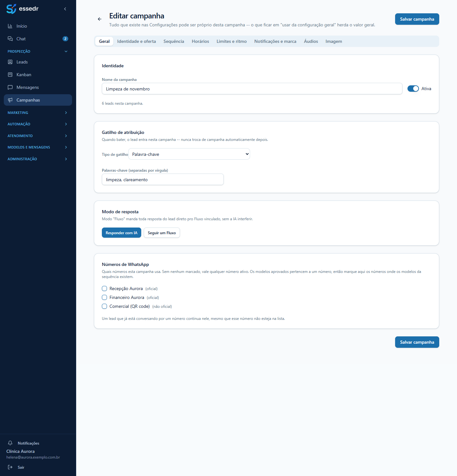The image size is (457, 476).
Task: Click helena@aurora.exemplo.com.br account text
Action: pyautogui.click(x=33, y=457)
